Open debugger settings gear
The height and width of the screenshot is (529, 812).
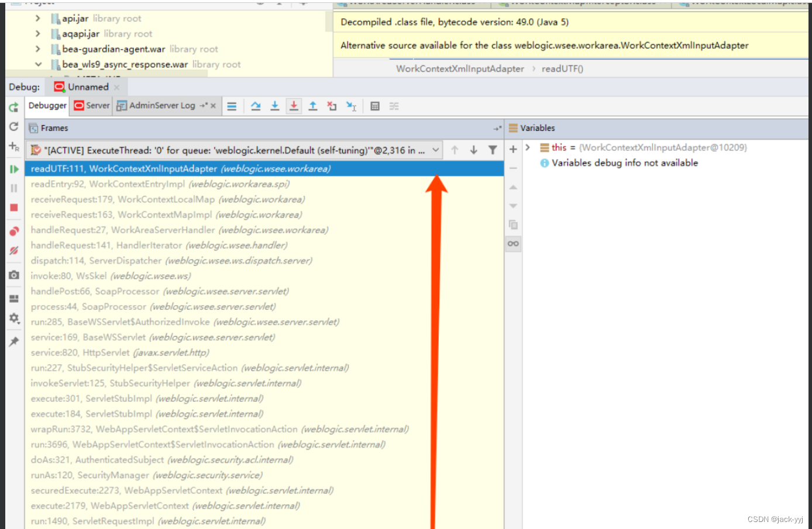14,319
